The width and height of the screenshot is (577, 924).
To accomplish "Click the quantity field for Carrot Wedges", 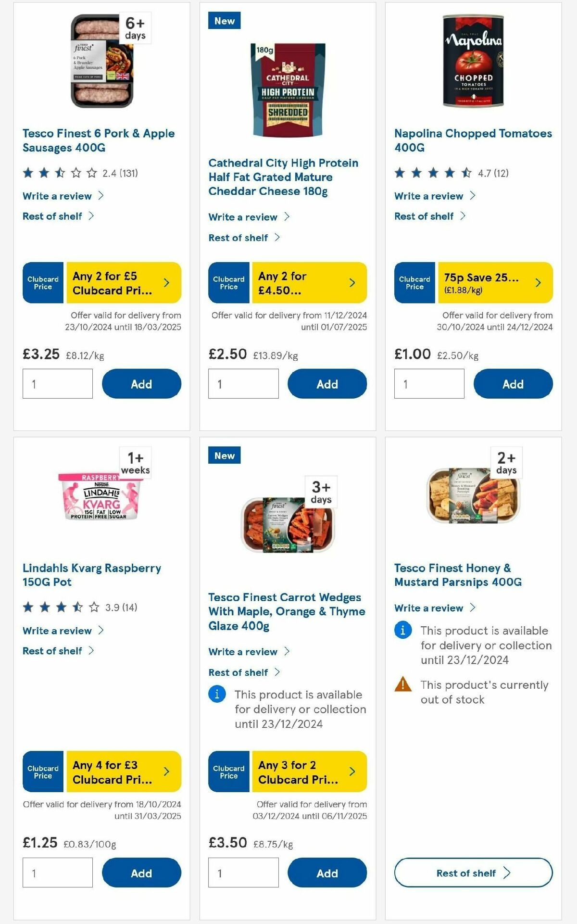I will point(243,873).
